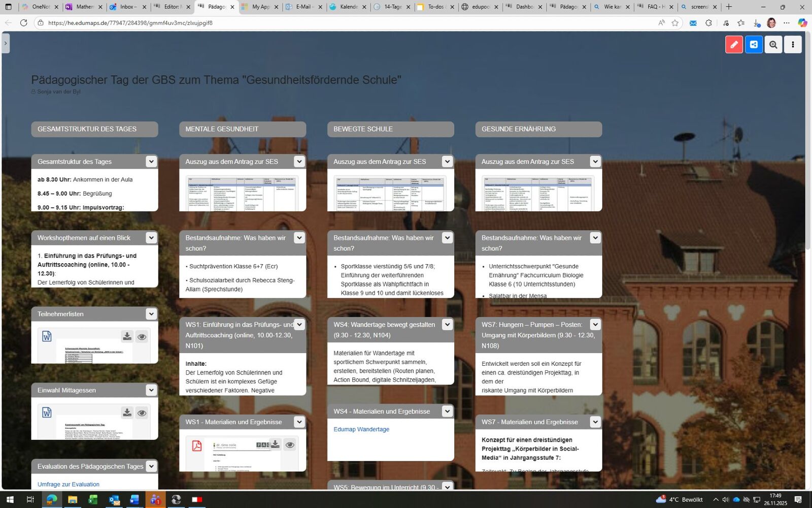
Task: Expand Workshopthemen auf einen Blick card
Action: pos(151,238)
